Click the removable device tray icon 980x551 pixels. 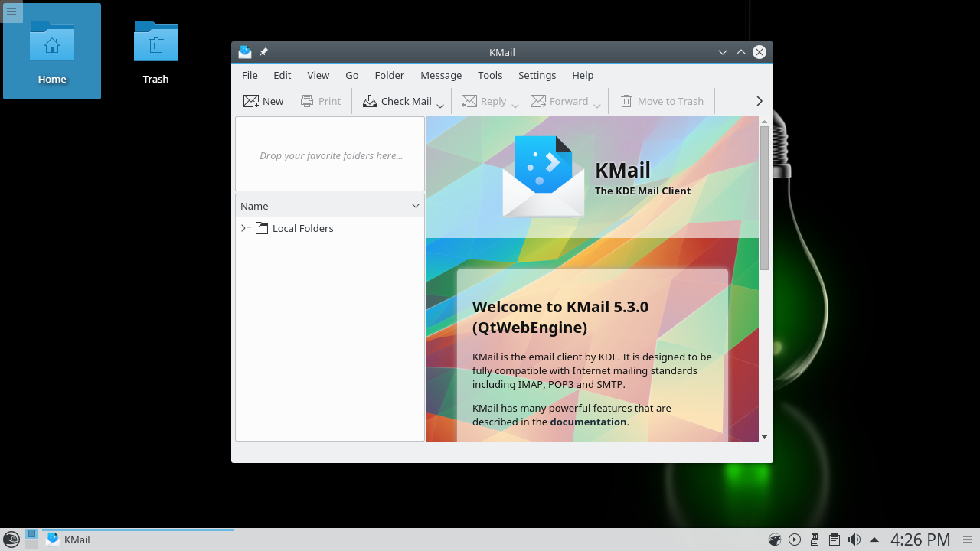815,540
